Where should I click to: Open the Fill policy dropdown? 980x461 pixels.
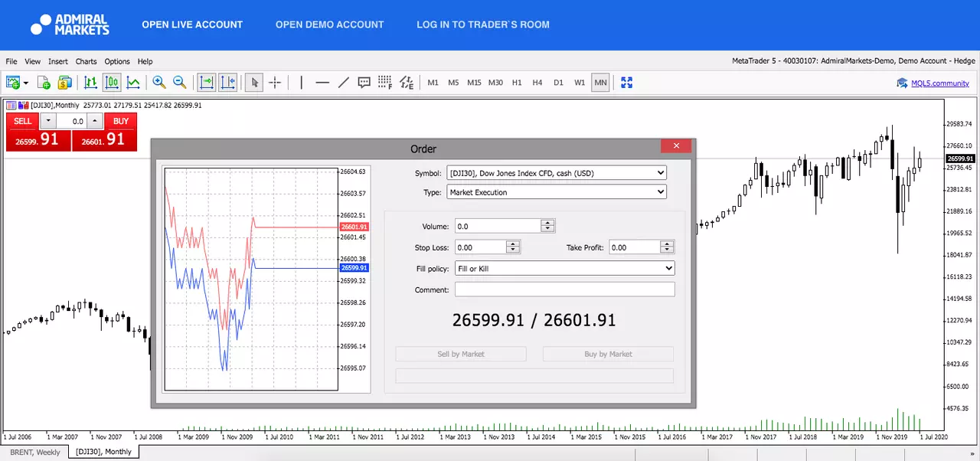[x=565, y=268]
